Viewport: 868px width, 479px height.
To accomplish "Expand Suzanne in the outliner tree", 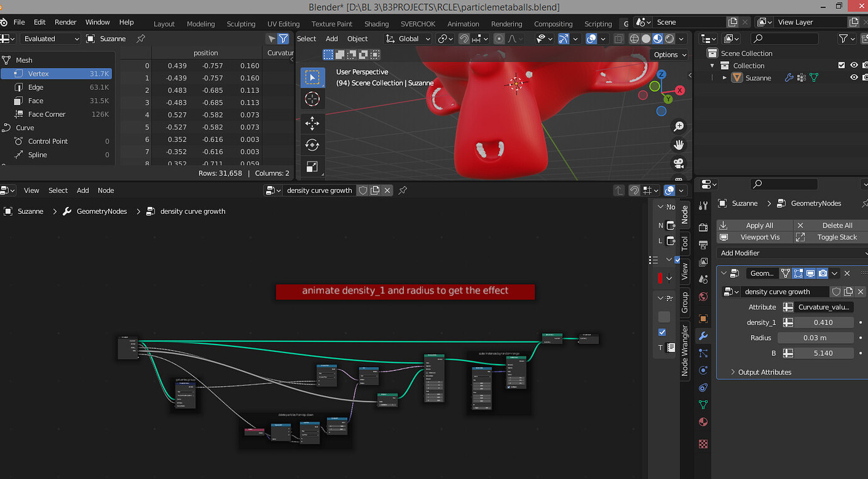I will pos(725,77).
